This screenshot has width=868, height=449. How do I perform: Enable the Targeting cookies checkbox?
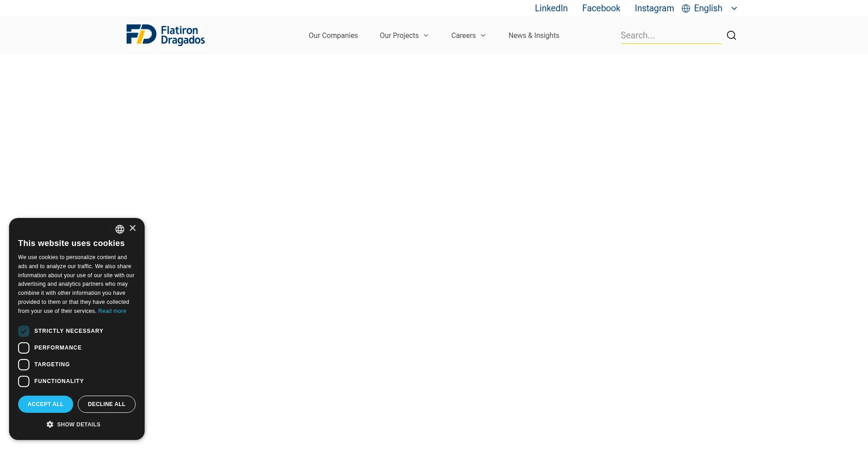click(x=24, y=364)
